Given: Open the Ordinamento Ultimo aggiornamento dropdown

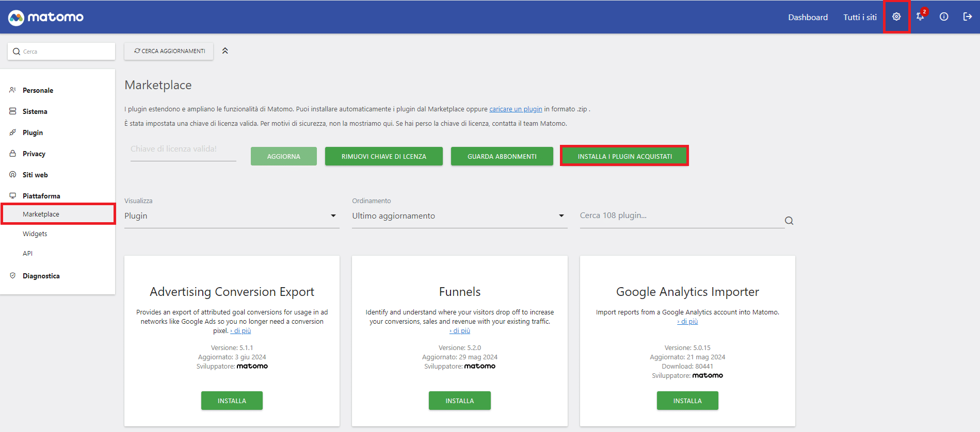Looking at the screenshot, I should point(459,216).
